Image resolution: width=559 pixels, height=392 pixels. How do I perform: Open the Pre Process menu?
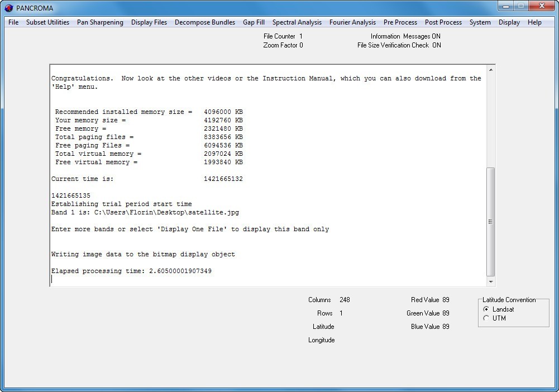point(400,22)
